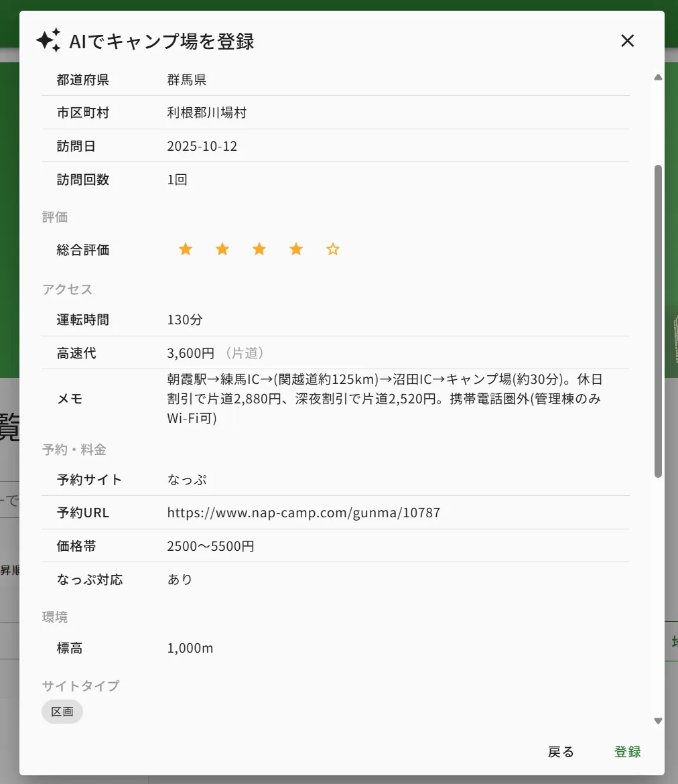Click the AI sparkle icon in the dialog header

[48, 40]
